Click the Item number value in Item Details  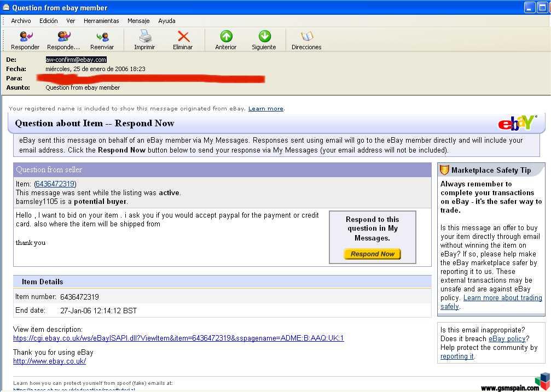79,297
